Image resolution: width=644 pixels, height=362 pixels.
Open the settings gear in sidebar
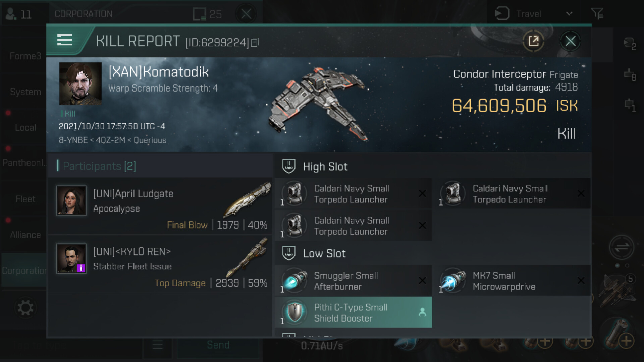[25, 308]
